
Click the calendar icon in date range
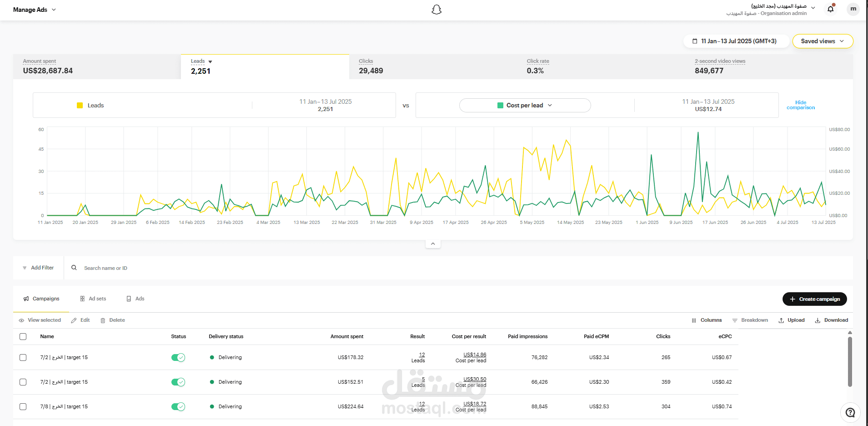[695, 41]
